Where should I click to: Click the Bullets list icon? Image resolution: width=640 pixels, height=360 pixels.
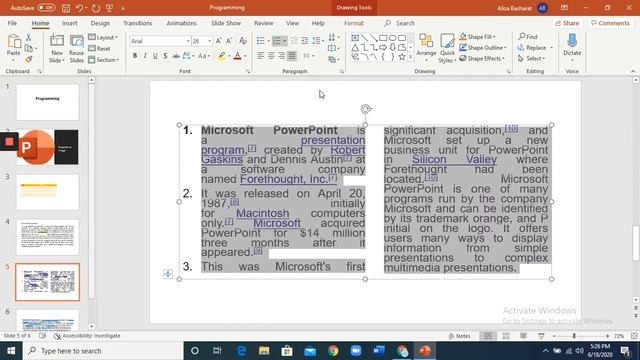[260, 41]
